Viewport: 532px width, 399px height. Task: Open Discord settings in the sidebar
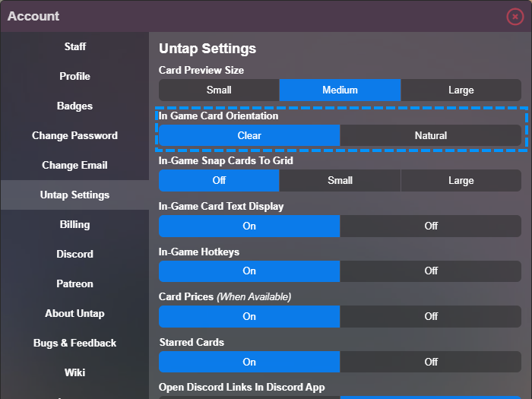pyautogui.click(x=74, y=254)
